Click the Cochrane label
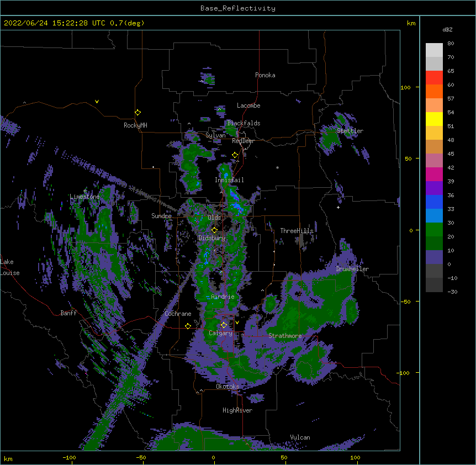 (x=178, y=314)
